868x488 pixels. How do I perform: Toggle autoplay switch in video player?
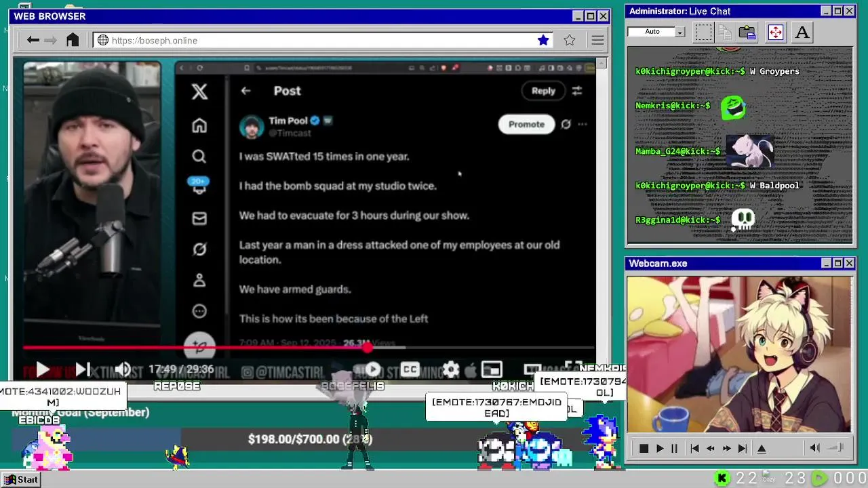click(372, 369)
